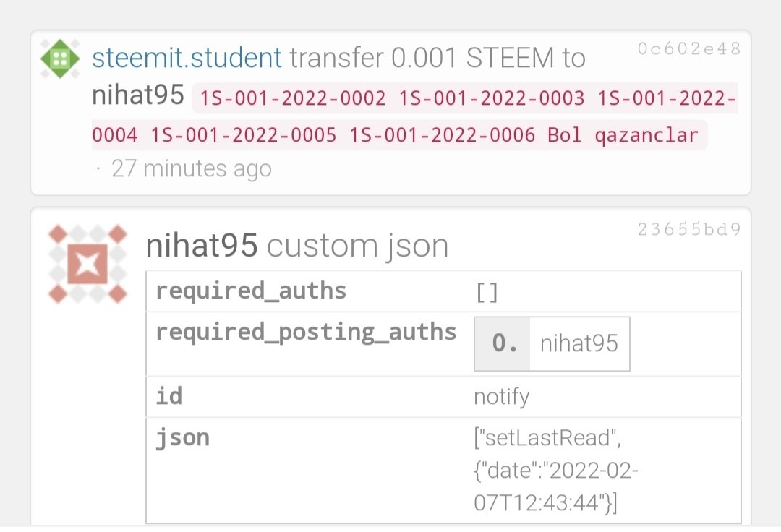Click the empty brackets required_auths value
The image size is (781, 532).
pos(487,292)
